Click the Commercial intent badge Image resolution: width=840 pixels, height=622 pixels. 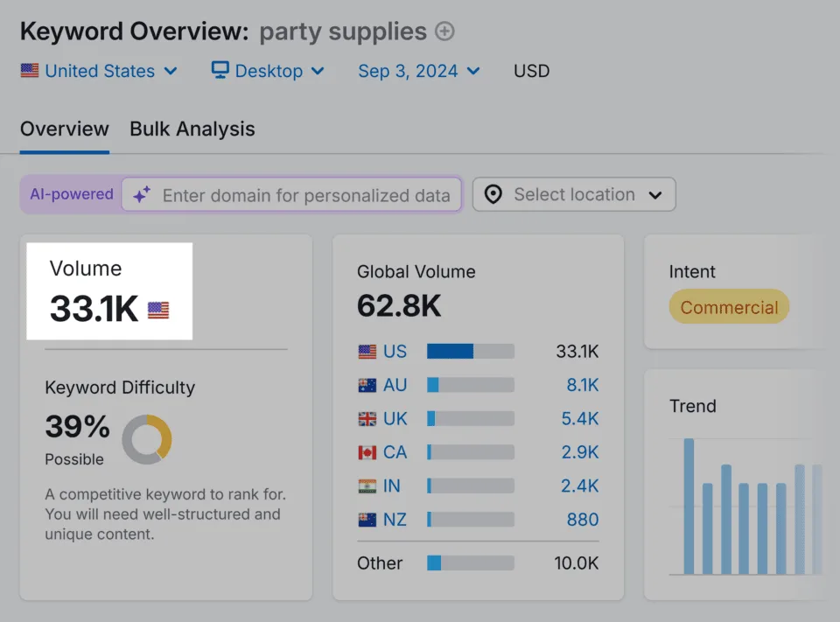coord(729,307)
